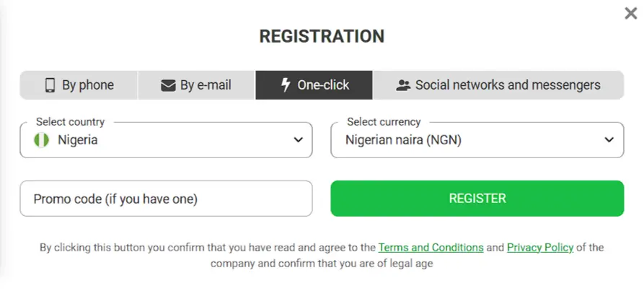The image size is (644, 299).
Task: Click the Select currency label
Action: coord(384,122)
